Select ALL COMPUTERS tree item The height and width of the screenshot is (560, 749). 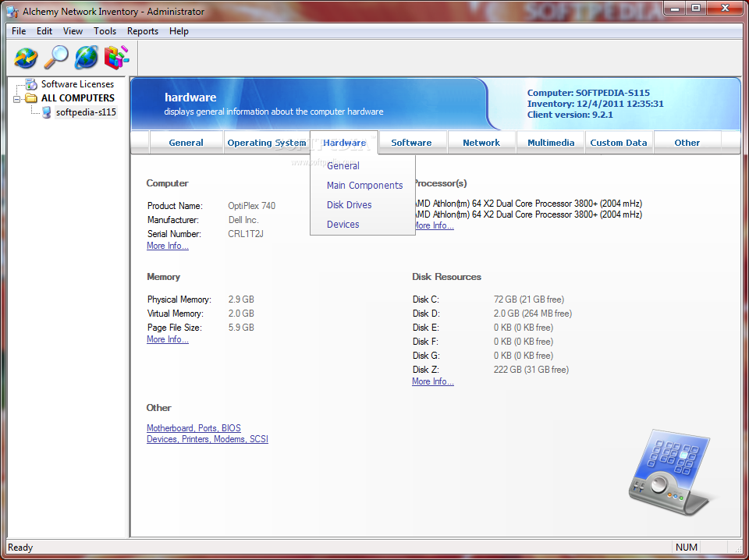pyautogui.click(x=78, y=97)
